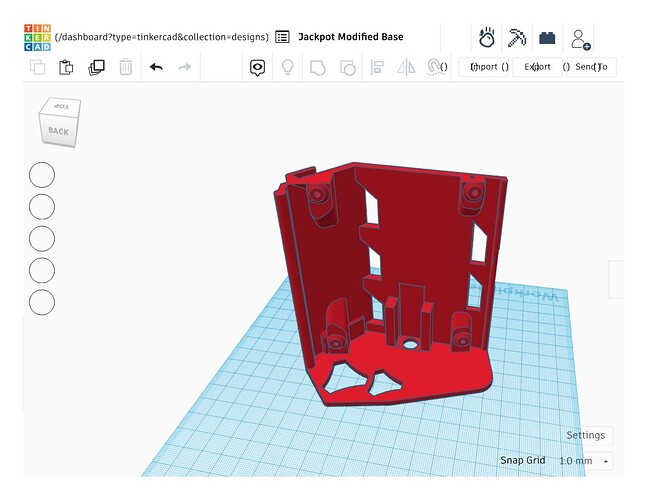Click the Send To button
The height and width of the screenshot is (500, 647).
tap(591, 67)
